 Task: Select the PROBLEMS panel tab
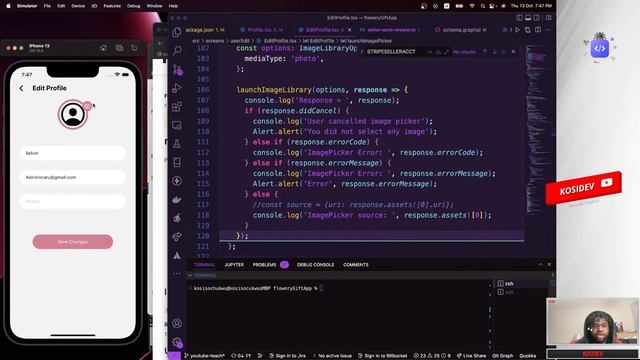click(264, 265)
